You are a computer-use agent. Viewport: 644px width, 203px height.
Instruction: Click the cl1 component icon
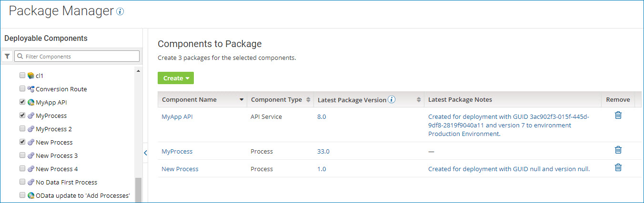coord(31,76)
